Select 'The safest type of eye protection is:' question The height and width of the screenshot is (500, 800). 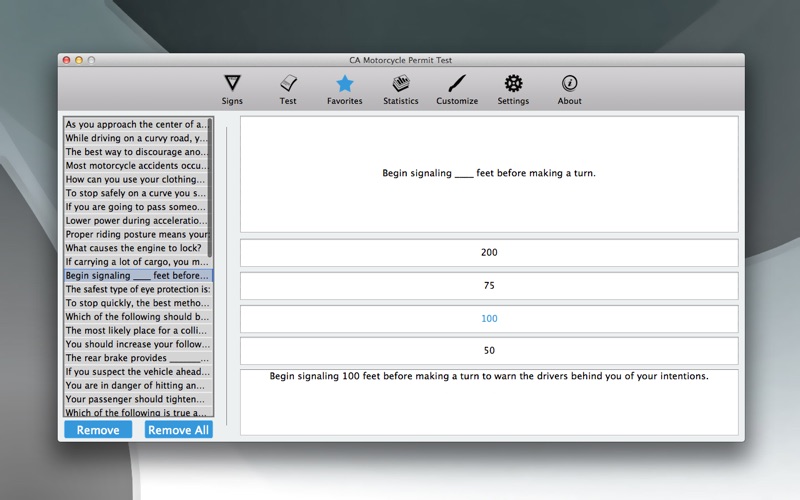[138, 289]
